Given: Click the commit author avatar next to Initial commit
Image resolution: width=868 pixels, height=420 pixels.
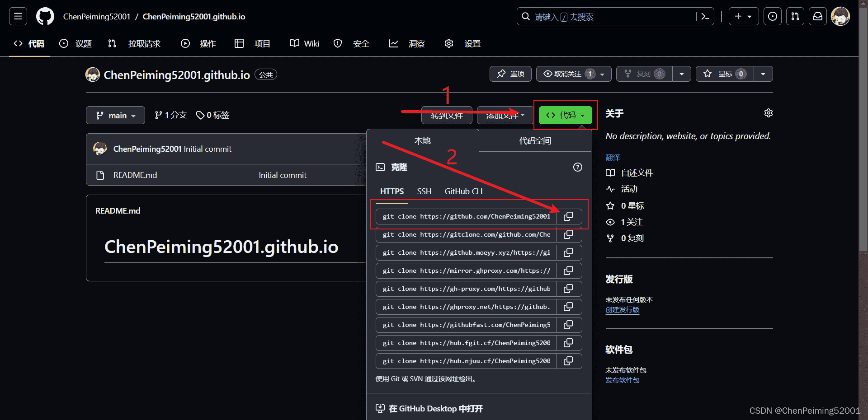Looking at the screenshot, I should [x=100, y=149].
